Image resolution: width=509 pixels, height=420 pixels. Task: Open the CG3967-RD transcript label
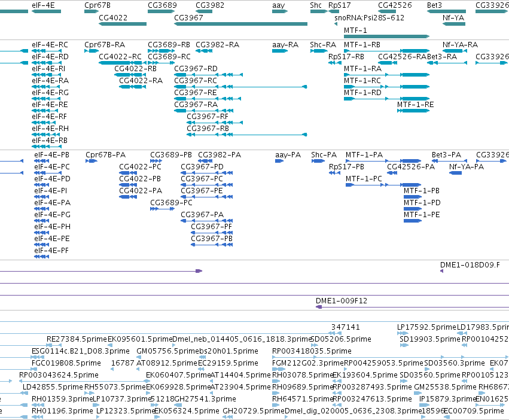[196, 69]
